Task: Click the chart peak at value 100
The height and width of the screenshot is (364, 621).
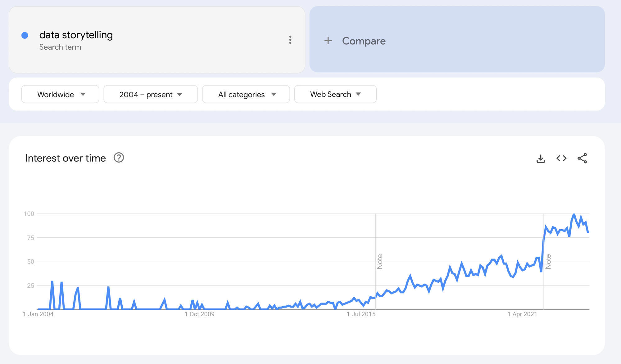Action: [574, 214]
